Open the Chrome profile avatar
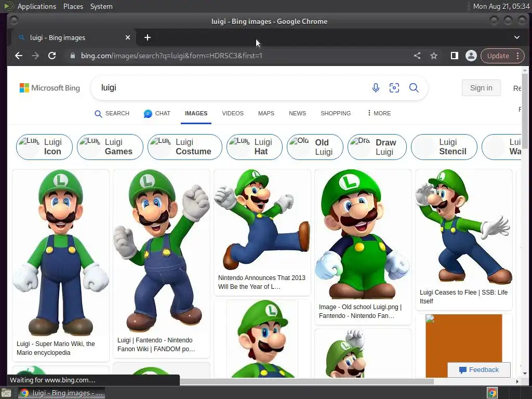 pyautogui.click(x=471, y=56)
